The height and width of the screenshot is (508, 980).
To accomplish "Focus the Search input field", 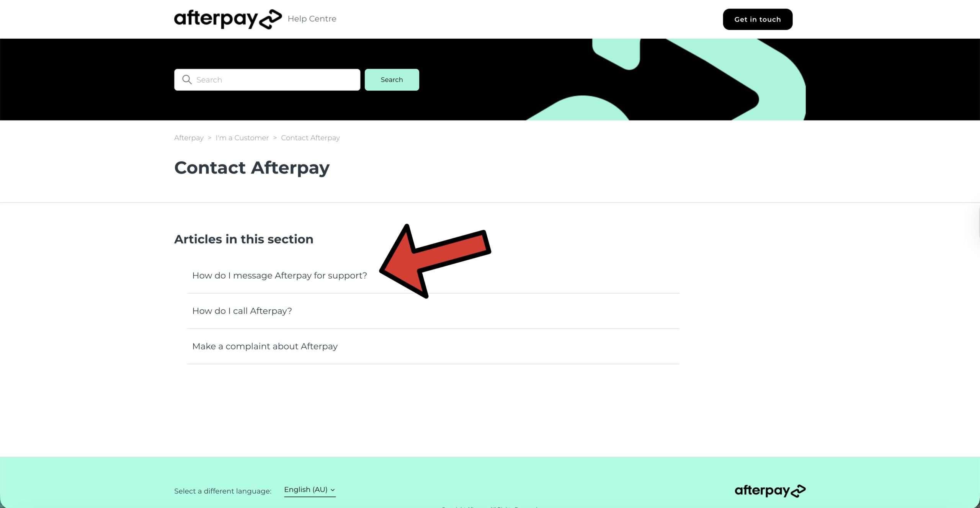I will tap(267, 80).
